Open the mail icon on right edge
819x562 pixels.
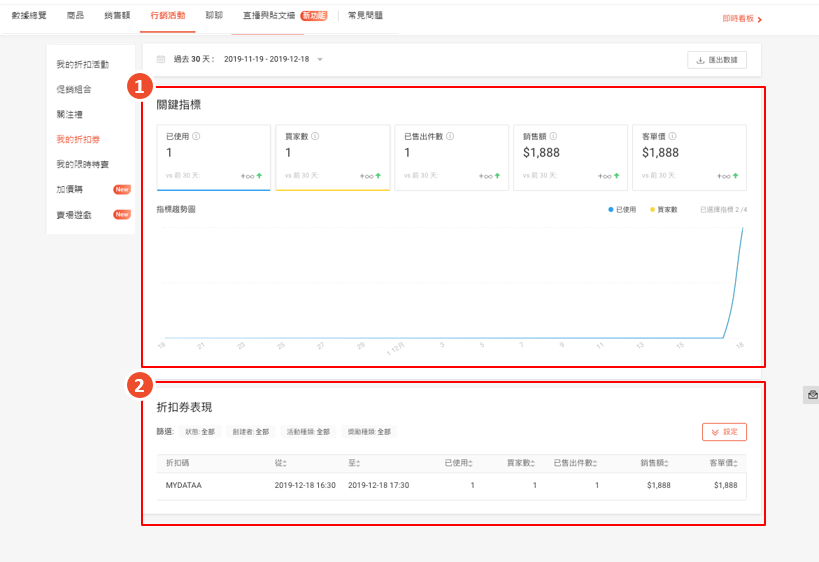pyautogui.click(x=812, y=395)
